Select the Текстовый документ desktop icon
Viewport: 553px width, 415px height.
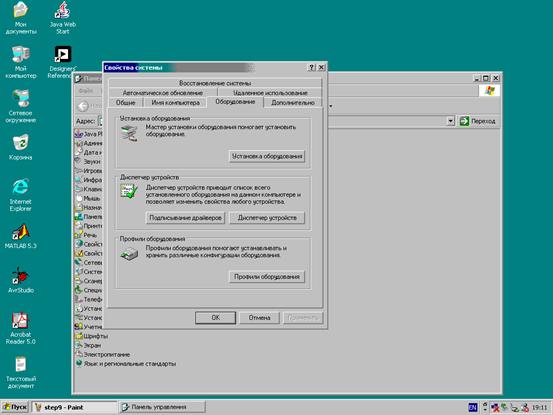20,373
